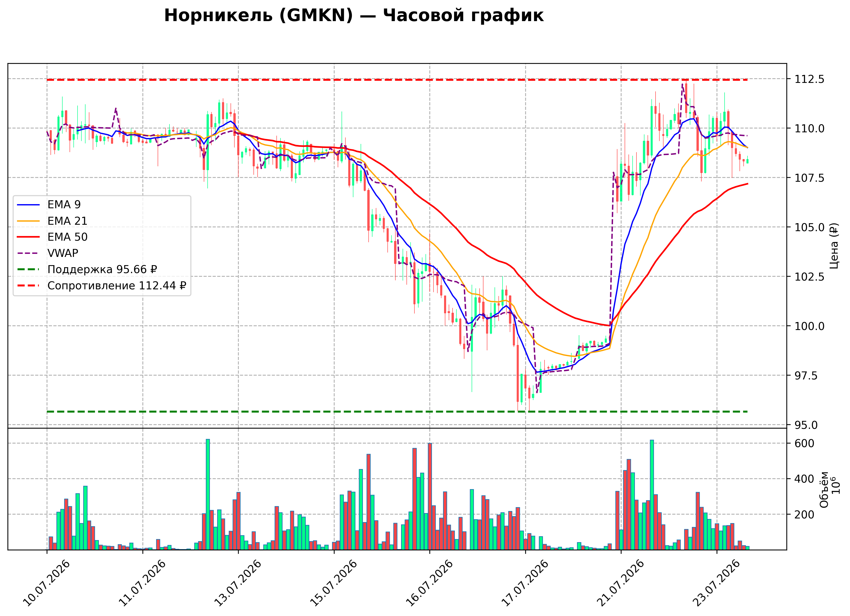Click the 97.5 price axis label
The height and width of the screenshot is (616, 850).
806,376
